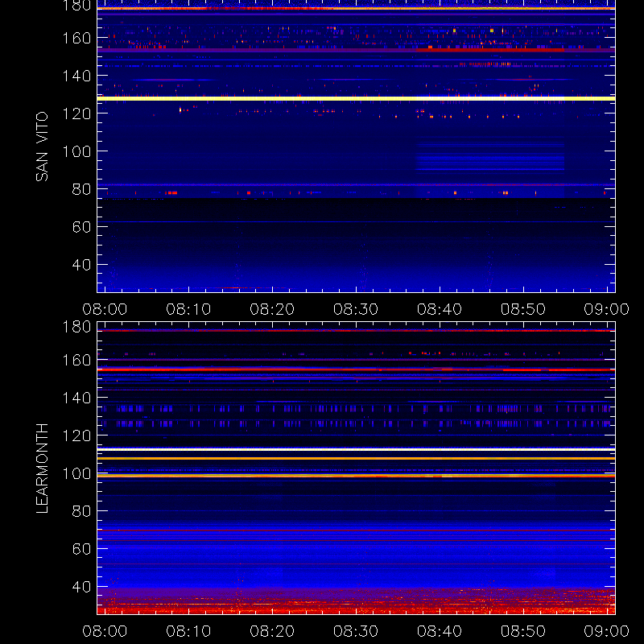Select the 40 frequency label on SAN VITO plot
This screenshot has width=644, height=644.
tap(81, 265)
